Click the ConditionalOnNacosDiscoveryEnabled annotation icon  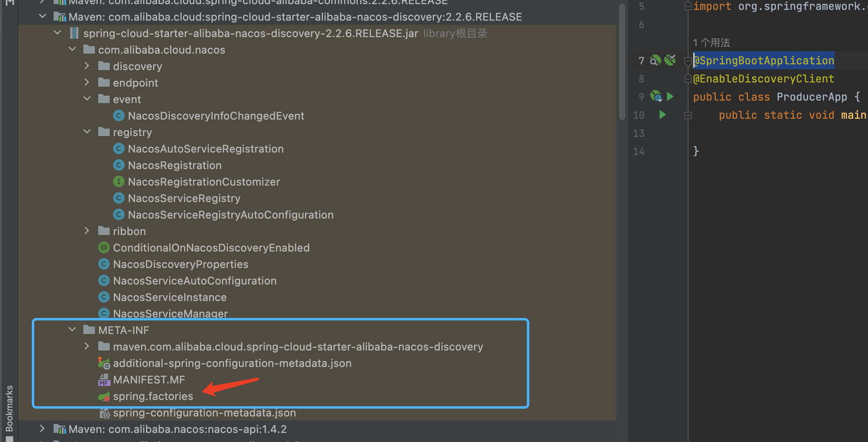[x=104, y=247]
